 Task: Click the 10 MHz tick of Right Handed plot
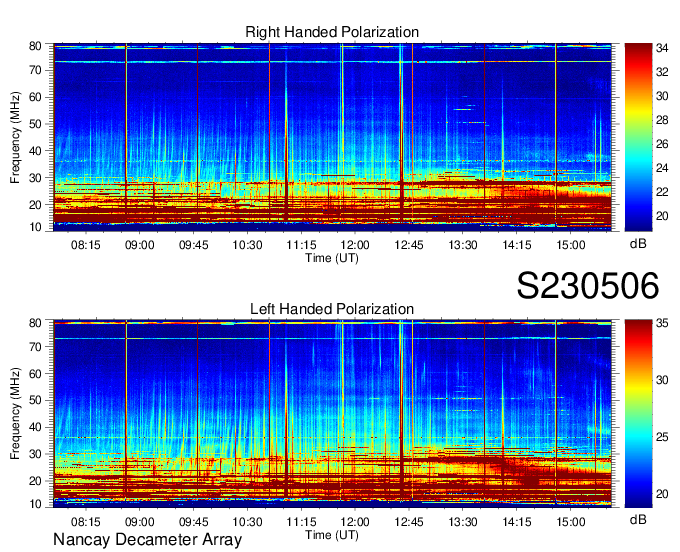35,227
